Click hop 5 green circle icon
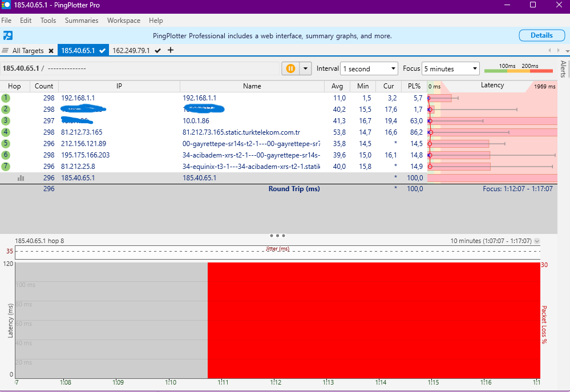 (x=6, y=143)
